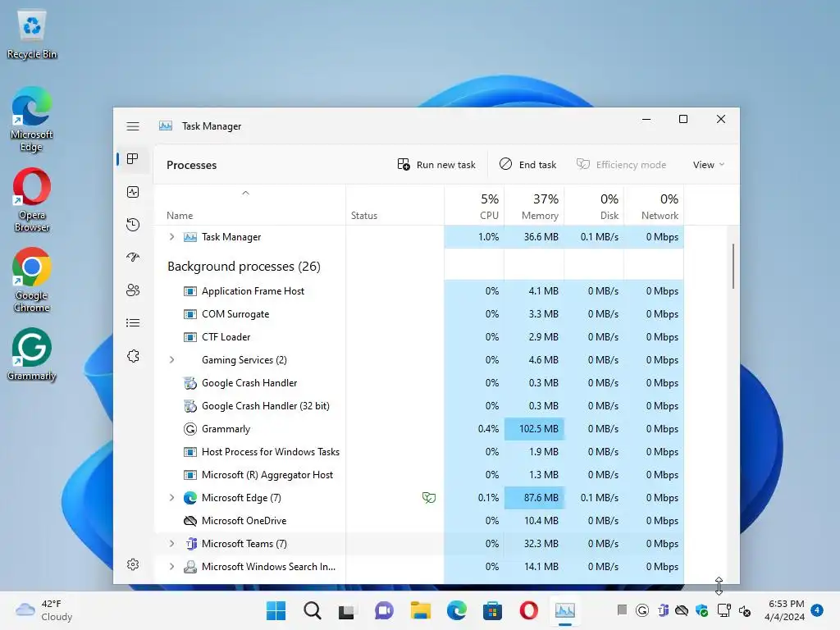Viewport: 840px width, 630px height.
Task: Open the Details sidebar page
Action: pos(133,323)
